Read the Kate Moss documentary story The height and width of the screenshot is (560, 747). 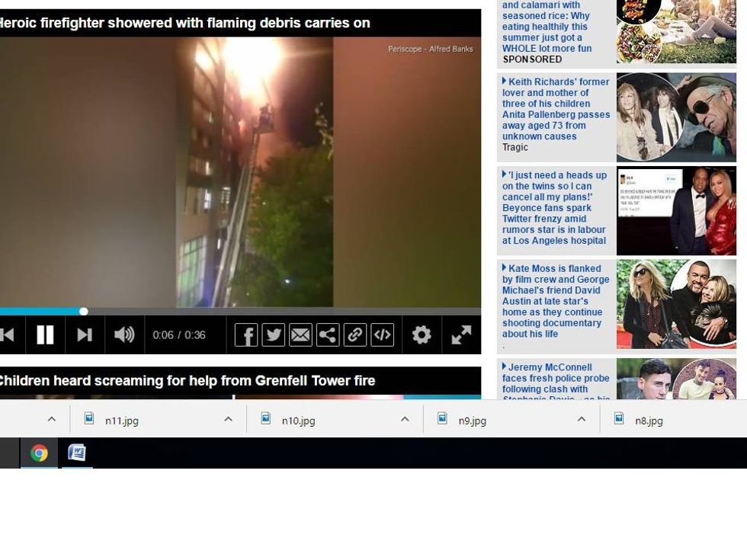tap(556, 301)
